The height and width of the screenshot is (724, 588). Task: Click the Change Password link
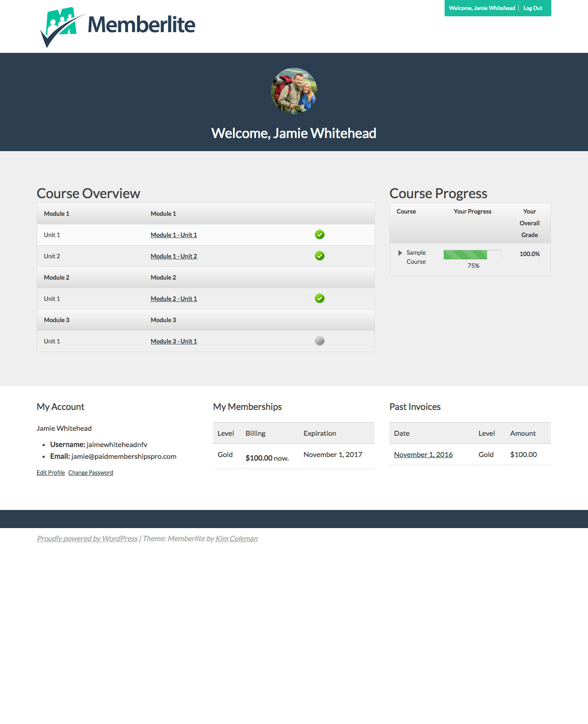tap(91, 472)
